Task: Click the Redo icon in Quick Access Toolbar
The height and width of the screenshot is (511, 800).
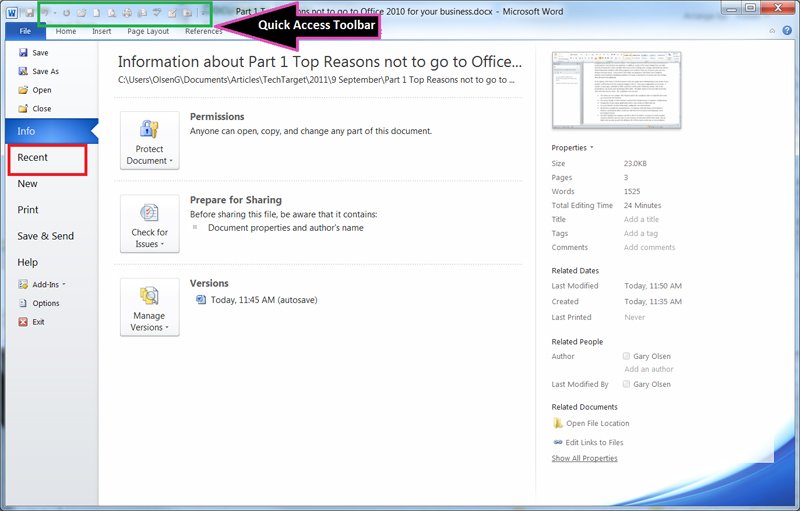Action: click(x=66, y=13)
